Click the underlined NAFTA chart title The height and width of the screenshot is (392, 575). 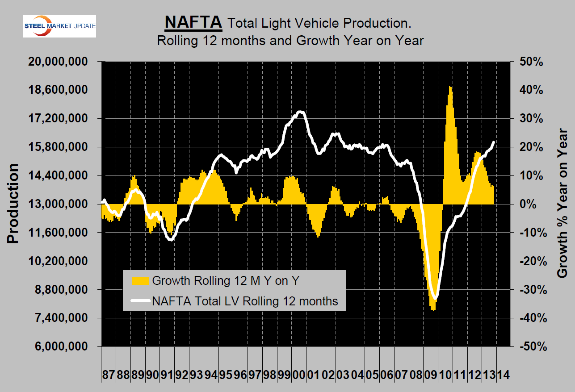pyautogui.click(x=193, y=21)
